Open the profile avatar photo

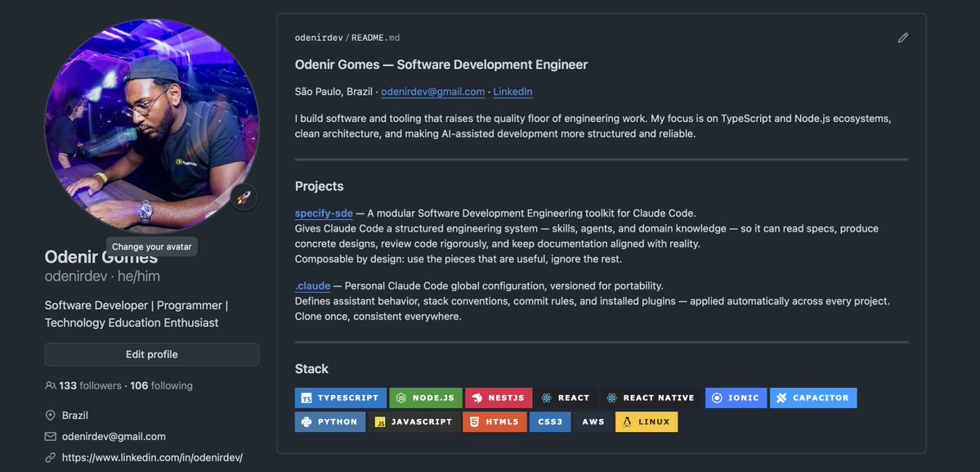click(152, 124)
